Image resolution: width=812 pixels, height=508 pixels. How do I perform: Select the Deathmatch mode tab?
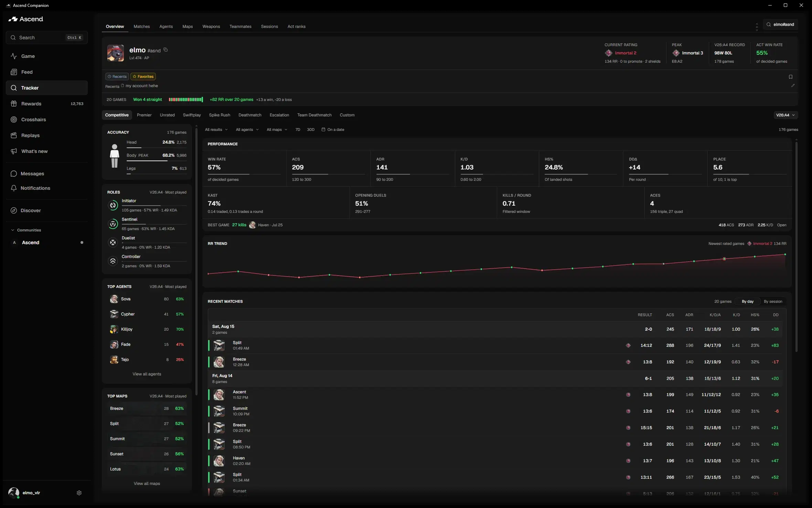pos(250,115)
